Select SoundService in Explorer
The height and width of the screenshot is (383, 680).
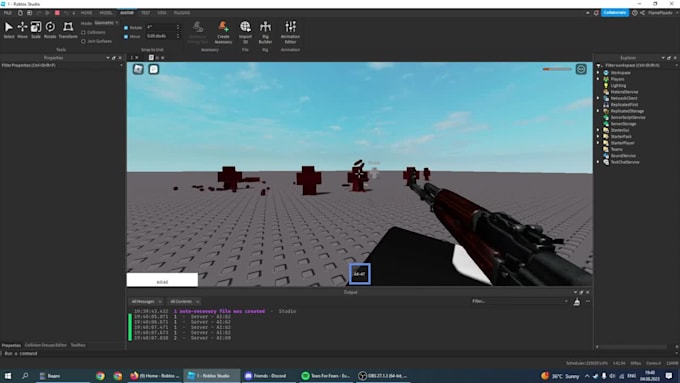(623, 156)
